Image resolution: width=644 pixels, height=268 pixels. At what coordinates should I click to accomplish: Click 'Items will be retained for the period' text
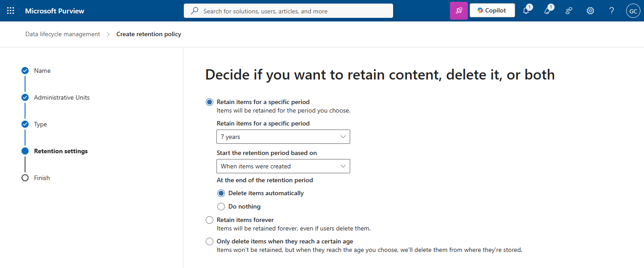(x=284, y=110)
